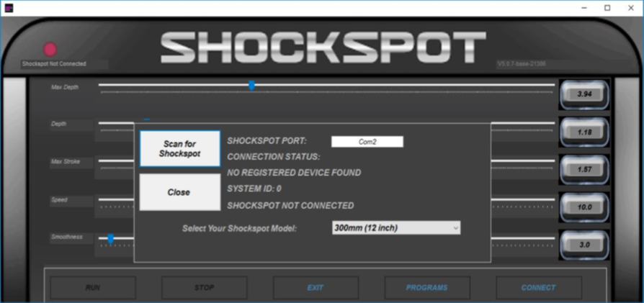Select the Speed value display 10.0

click(x=583, y=207)
